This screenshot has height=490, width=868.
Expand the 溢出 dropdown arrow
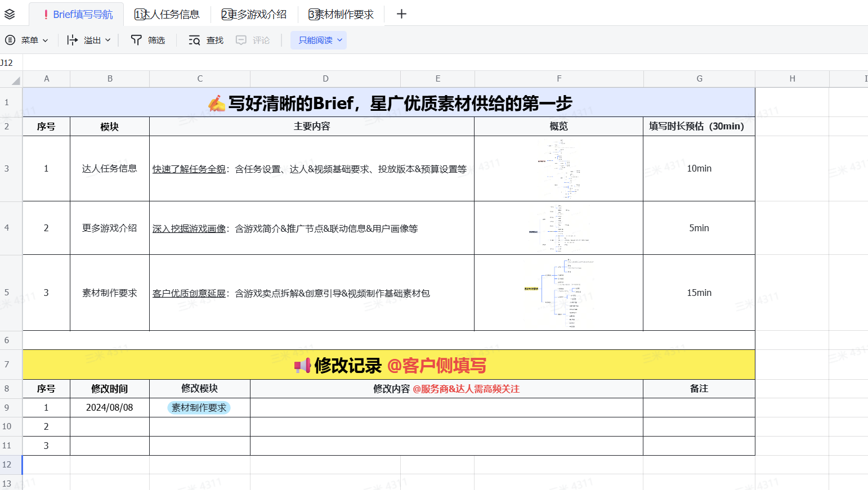pyautogui.click(x=107, y=40)
